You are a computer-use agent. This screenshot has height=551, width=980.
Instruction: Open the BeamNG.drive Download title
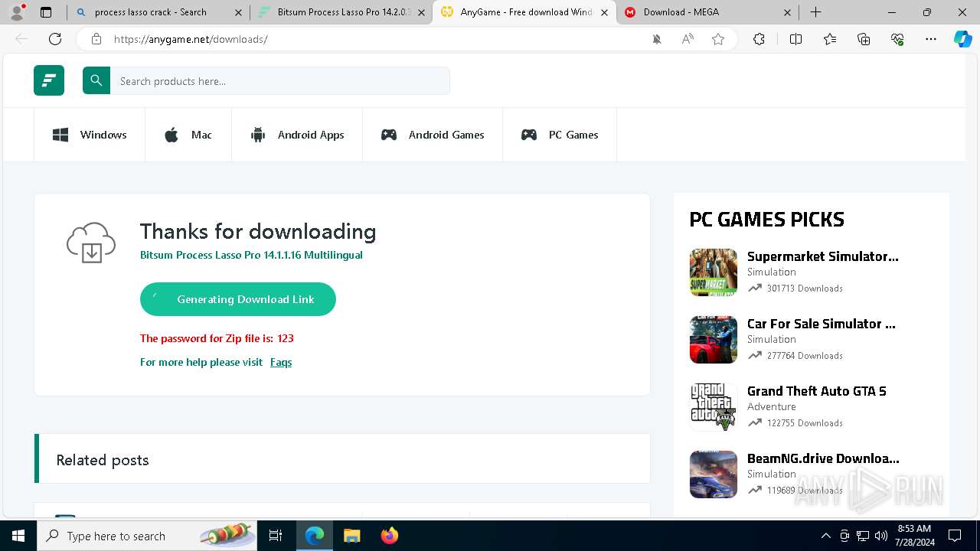pos(824,458)
